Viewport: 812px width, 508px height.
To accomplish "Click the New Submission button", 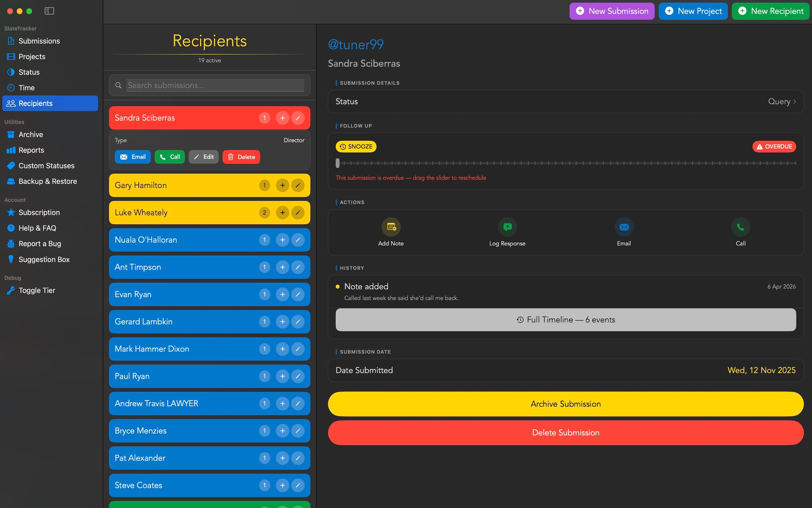I will [x=612, y=11].
